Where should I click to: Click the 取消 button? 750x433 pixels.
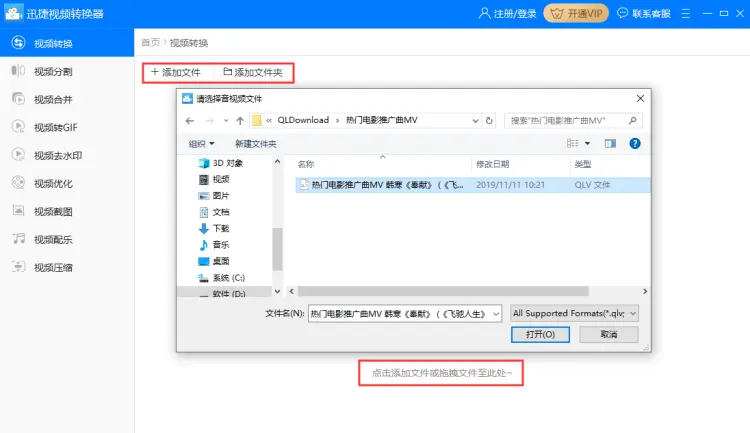[608, 334]
